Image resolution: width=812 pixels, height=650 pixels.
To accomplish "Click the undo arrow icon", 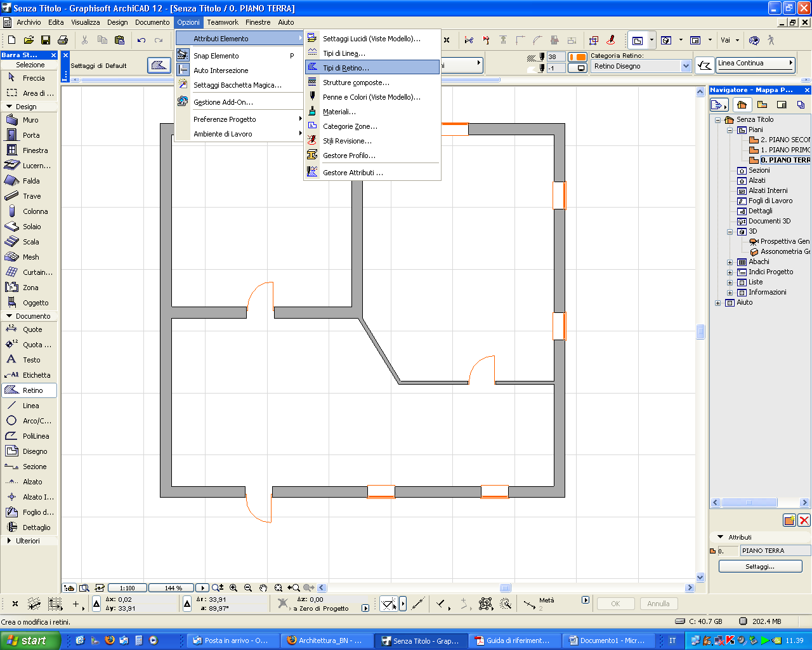I will tap(141, 40).
